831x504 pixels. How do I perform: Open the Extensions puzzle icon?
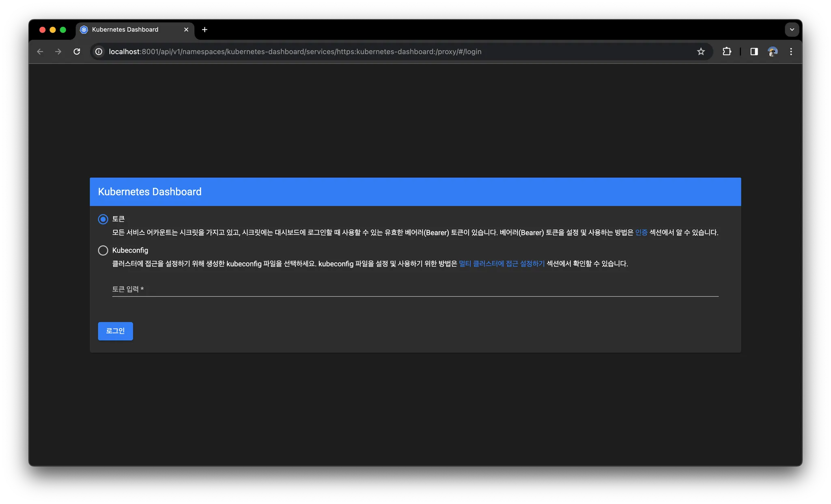727,51
